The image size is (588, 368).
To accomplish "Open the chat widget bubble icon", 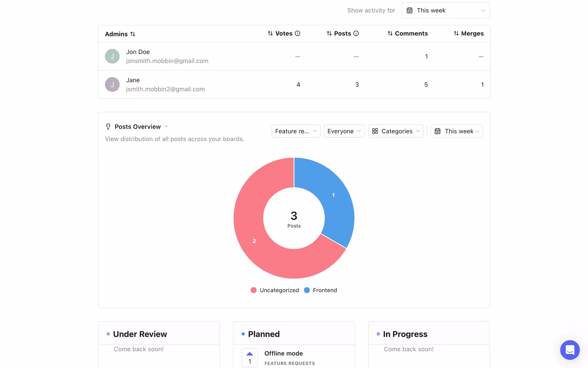I will (570, 350).
